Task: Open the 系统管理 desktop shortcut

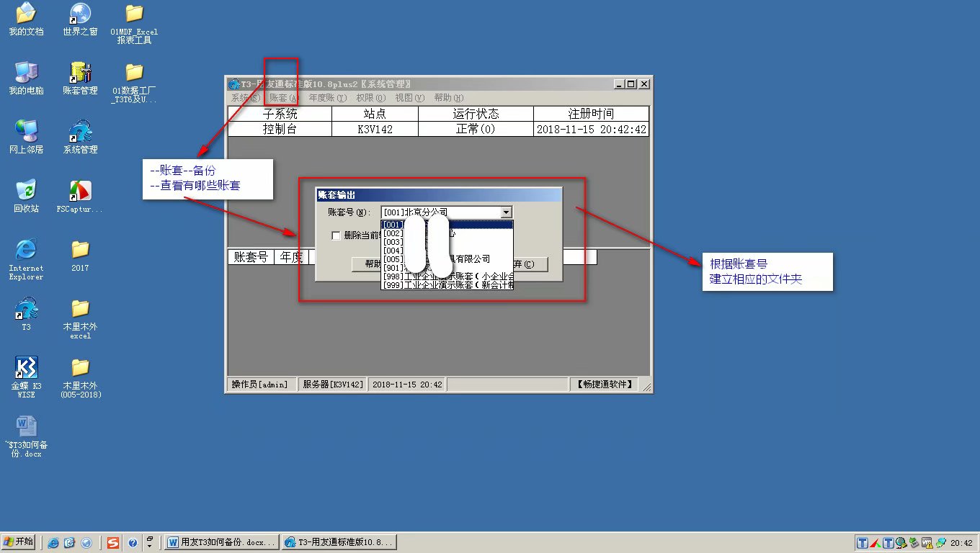Action: (80, 132)
